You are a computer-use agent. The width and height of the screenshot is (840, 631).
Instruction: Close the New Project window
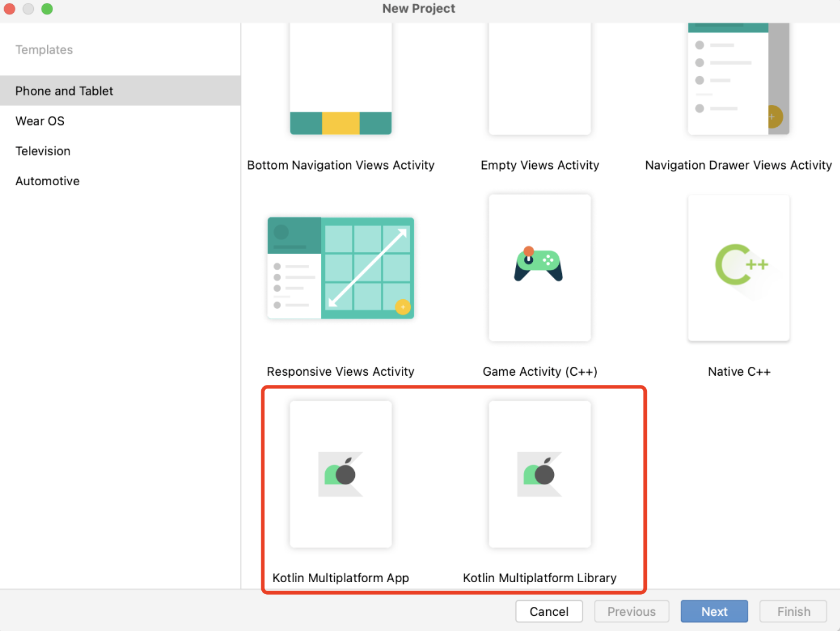point(10,9)
